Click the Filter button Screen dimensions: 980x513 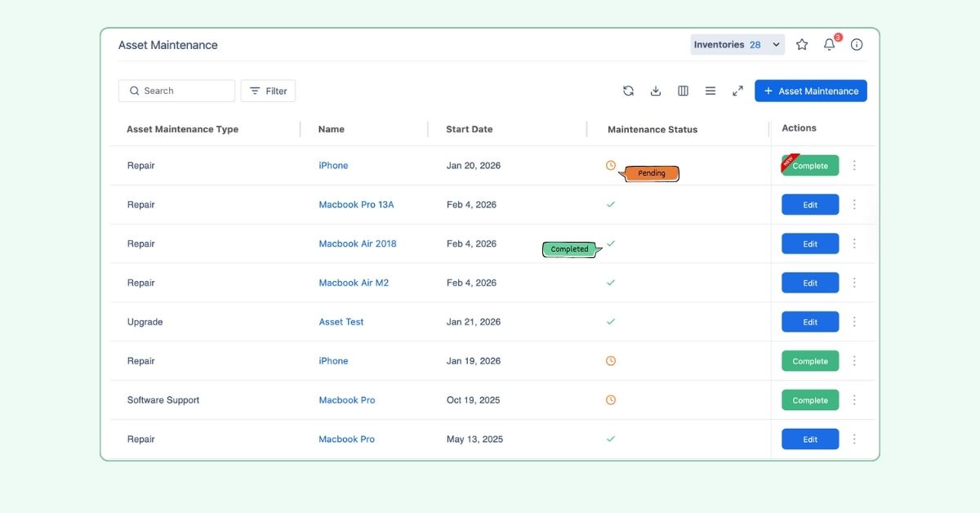click(x=268, y=91)
